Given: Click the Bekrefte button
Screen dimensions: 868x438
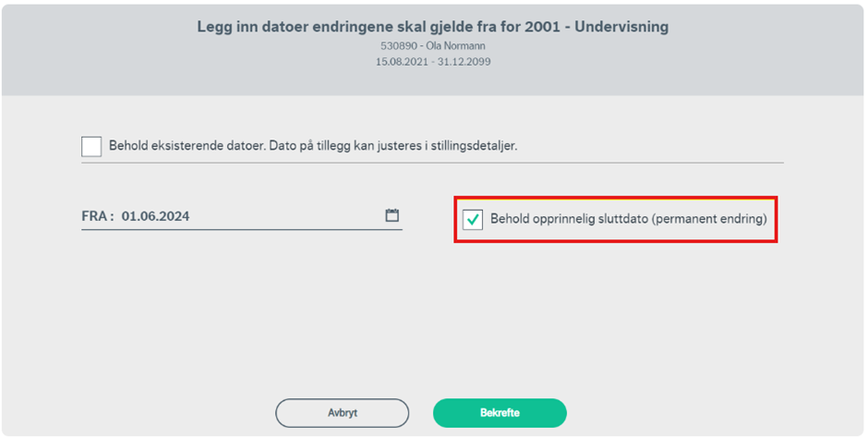Looking at the screenshot, I should [x=500, y=413].
